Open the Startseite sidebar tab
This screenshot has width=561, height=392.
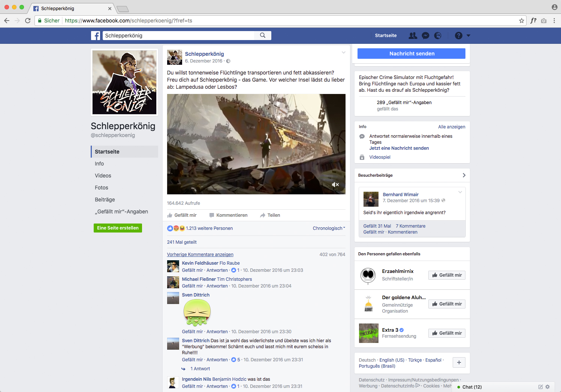124,152
